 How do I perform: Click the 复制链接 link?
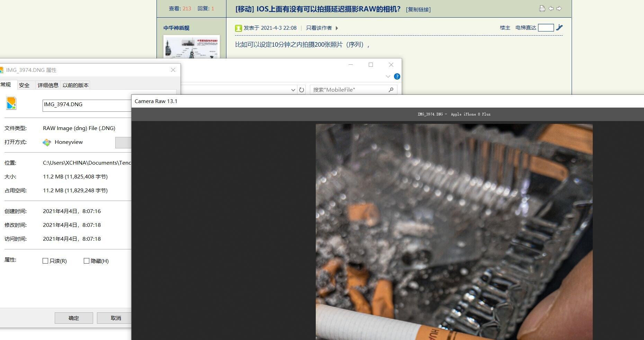click(418, 10)
